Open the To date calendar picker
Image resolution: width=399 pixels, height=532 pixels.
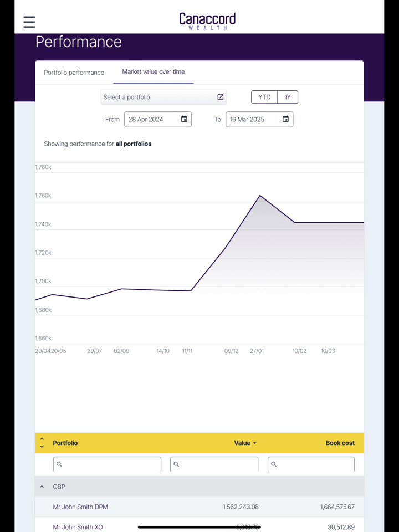click(x=285, y=119)
